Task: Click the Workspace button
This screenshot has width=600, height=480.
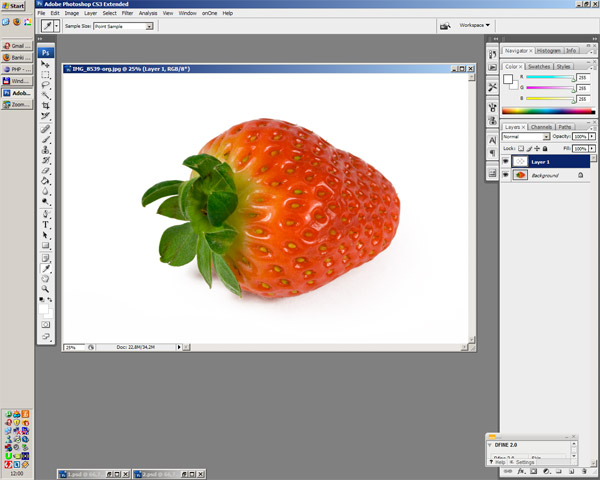Action: [475, 25]
